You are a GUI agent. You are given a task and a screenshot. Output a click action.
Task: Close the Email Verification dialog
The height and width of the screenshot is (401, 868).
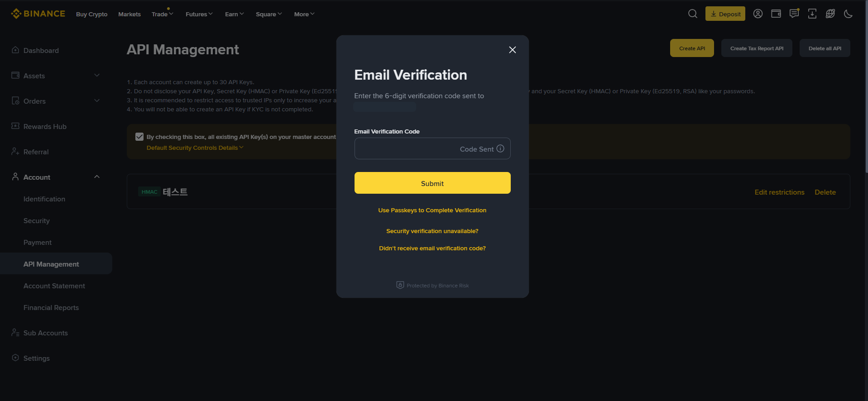[513, 50]
